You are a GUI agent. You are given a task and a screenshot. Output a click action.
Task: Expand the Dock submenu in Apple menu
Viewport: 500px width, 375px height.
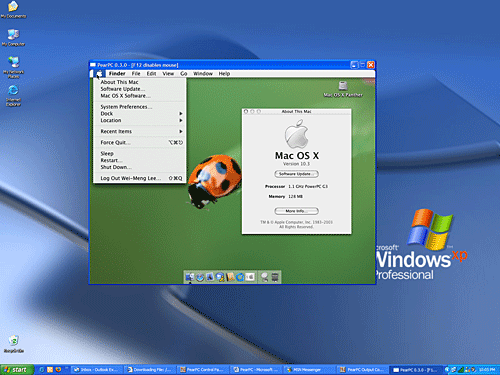tap(139, 114)
